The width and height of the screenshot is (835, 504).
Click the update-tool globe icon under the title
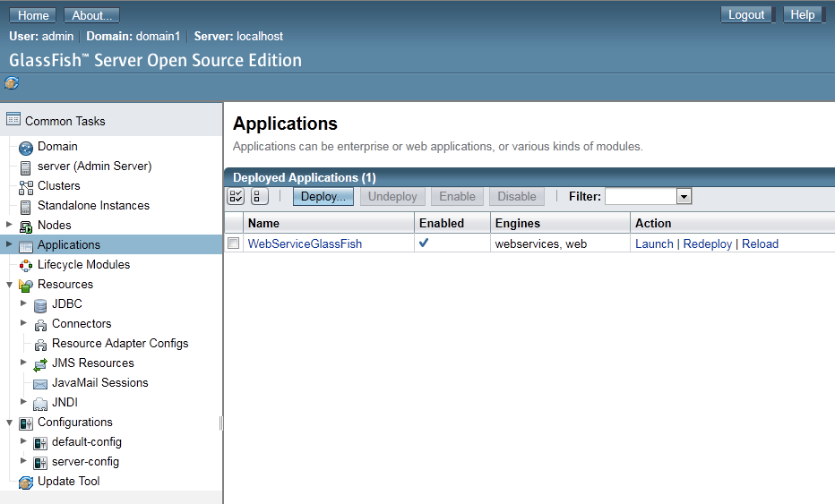click(x=12, y=83)
